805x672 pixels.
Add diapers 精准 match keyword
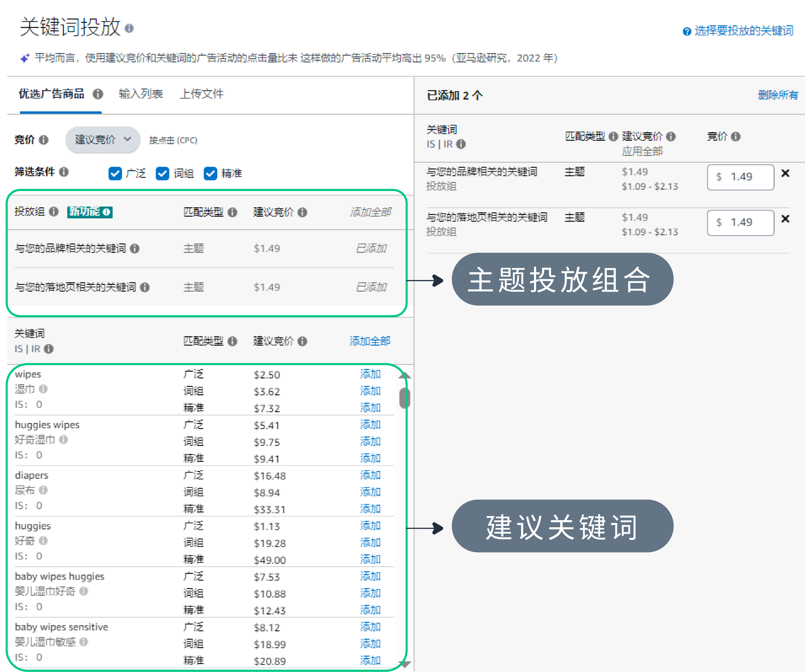(x=370, y=509)
